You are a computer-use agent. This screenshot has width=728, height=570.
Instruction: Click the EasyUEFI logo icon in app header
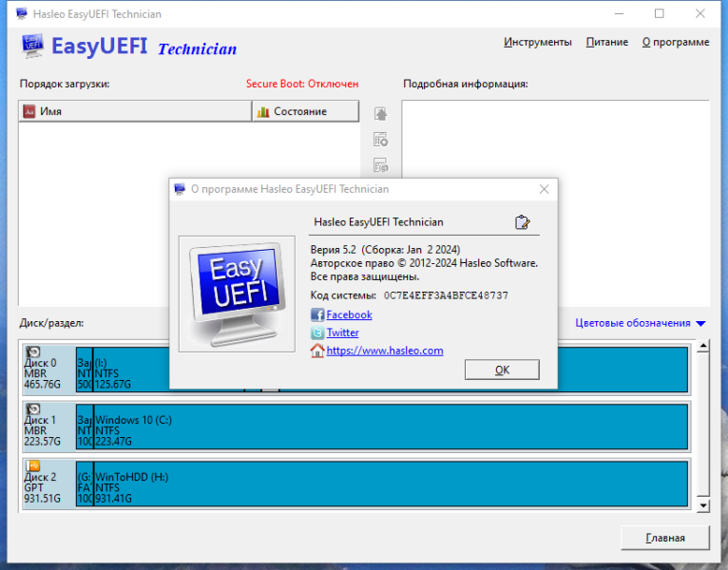pyautogui.click(x=32, y=46)
